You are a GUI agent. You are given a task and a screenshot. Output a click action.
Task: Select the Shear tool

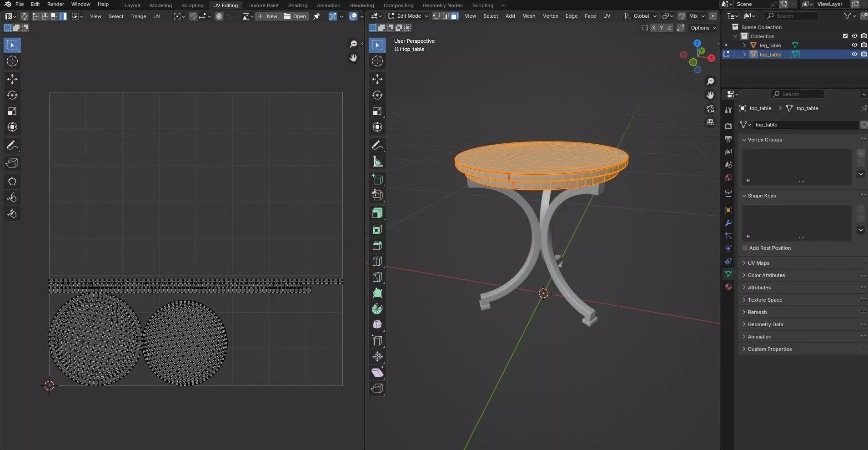pyautogui.click(x=377, y=373)
